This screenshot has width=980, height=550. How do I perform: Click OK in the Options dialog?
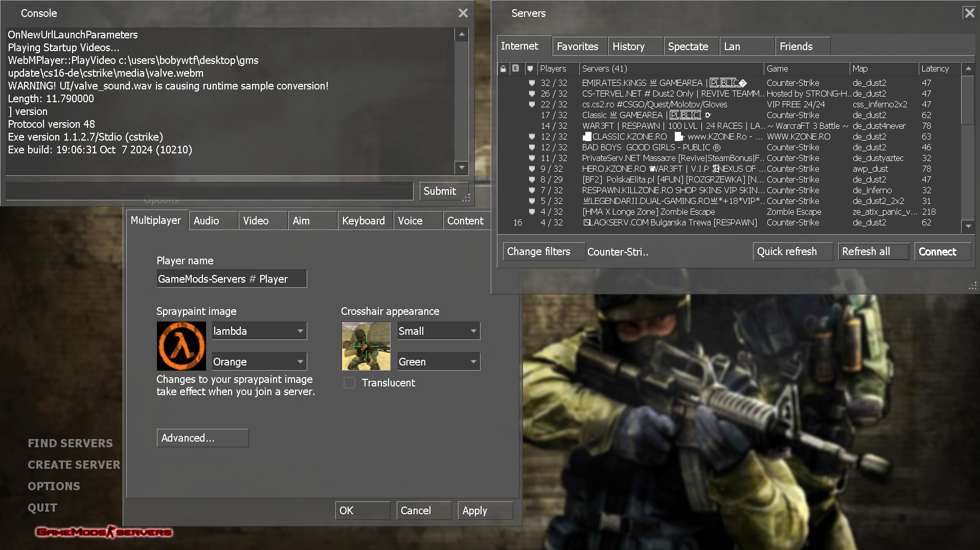click(x=362, y=511)
